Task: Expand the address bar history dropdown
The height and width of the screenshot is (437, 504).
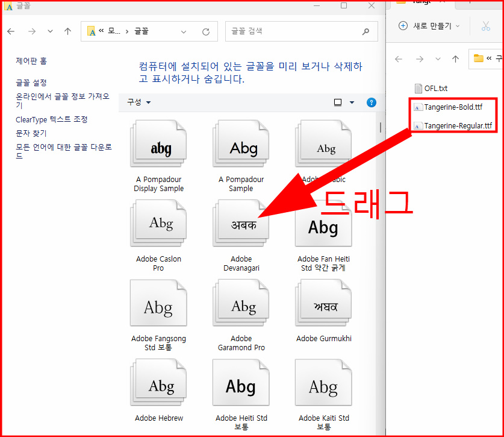Action: tap(184, 31)
